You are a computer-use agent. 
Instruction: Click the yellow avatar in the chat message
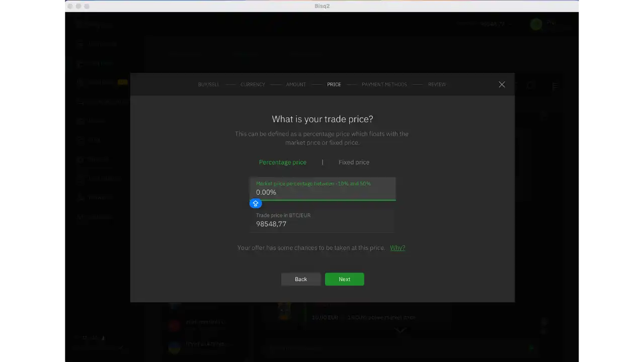[284, 311]
